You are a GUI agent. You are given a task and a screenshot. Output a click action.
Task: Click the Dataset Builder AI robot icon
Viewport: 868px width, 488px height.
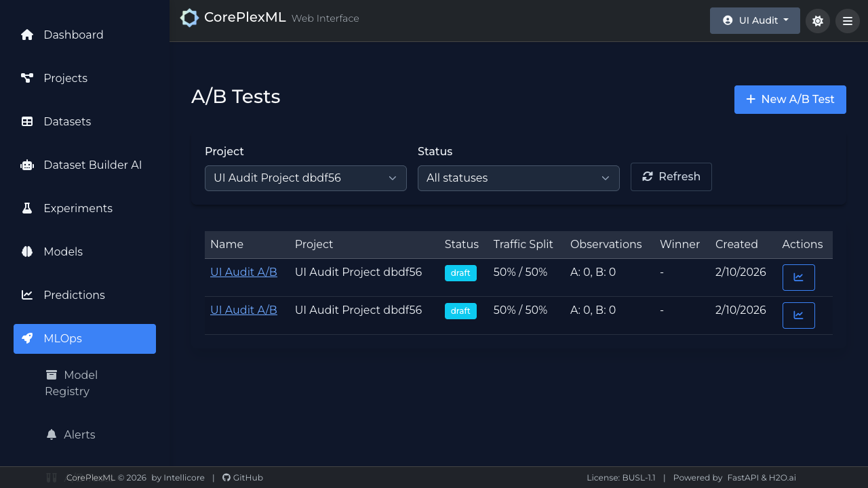(x=27, y=165)
